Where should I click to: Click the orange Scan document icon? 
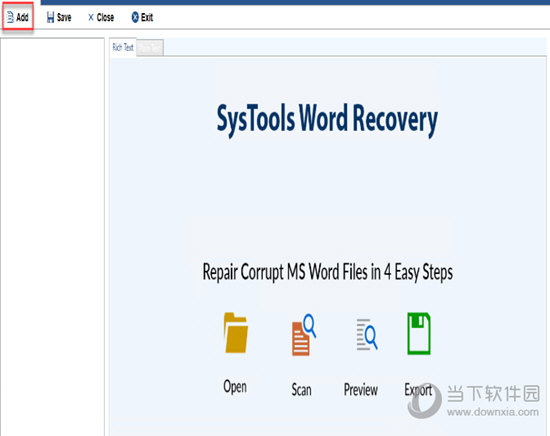point(304,335)
